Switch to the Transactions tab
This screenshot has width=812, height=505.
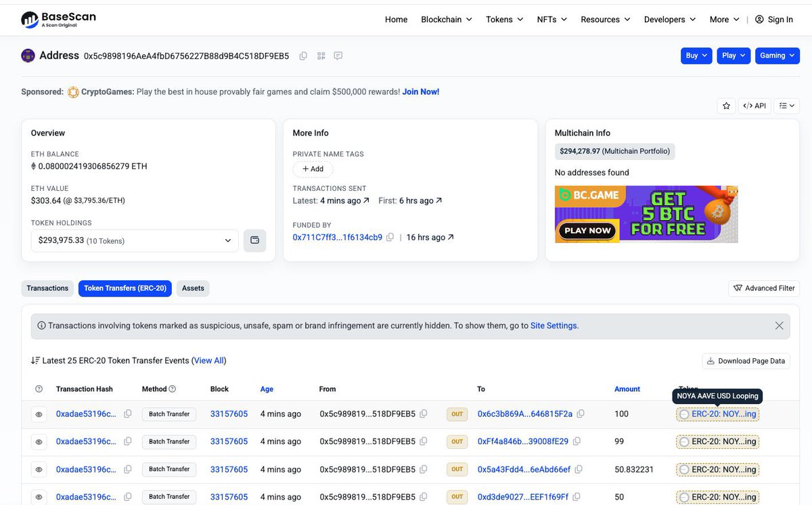click(x=47, y=288)
